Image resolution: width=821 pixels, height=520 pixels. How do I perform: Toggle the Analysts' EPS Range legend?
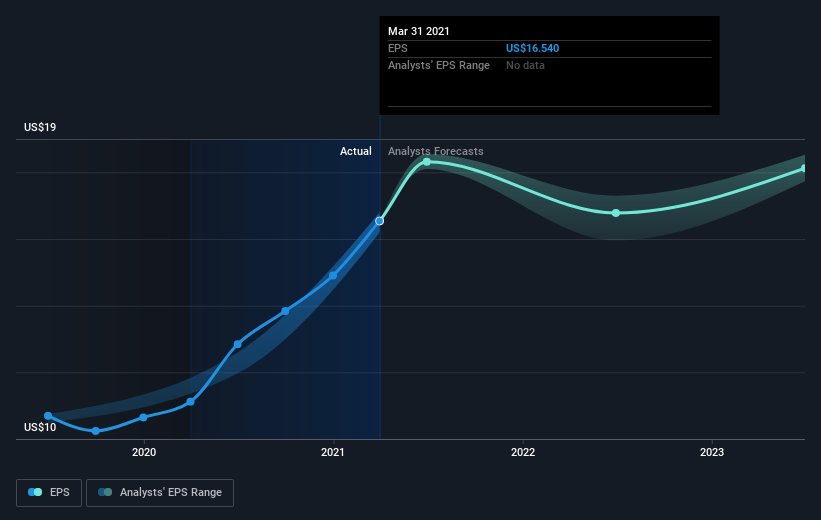pyautogui.click(x=160, y=493)
